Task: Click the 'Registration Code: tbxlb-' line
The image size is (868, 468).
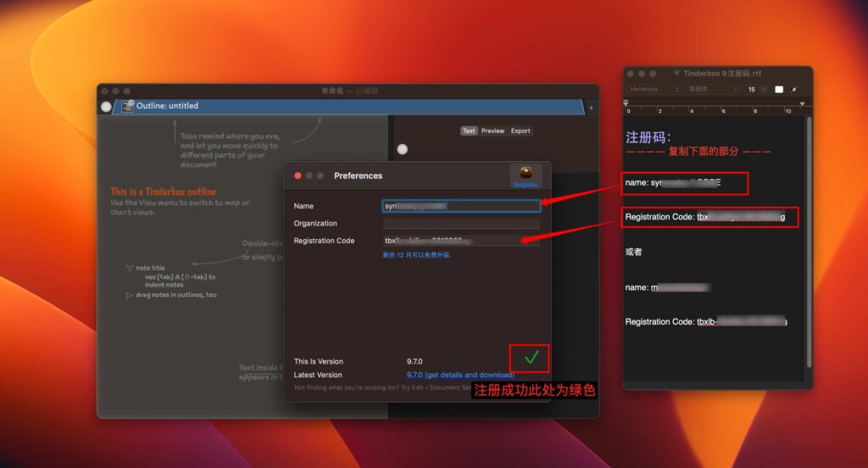Action: [706, 322]
